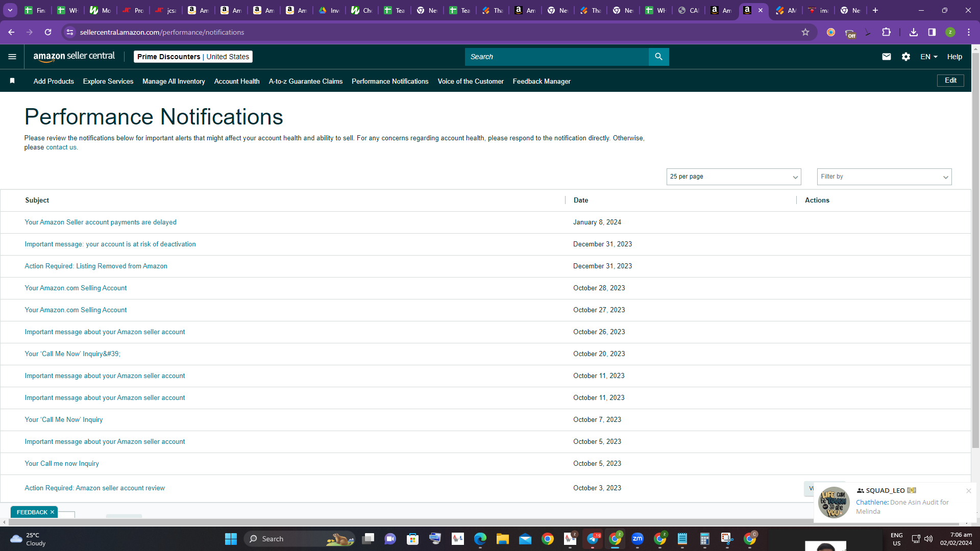The image size is (980, 551).
Task: Open A-to-z Guarantee Claims
Action: pos(306,81)
